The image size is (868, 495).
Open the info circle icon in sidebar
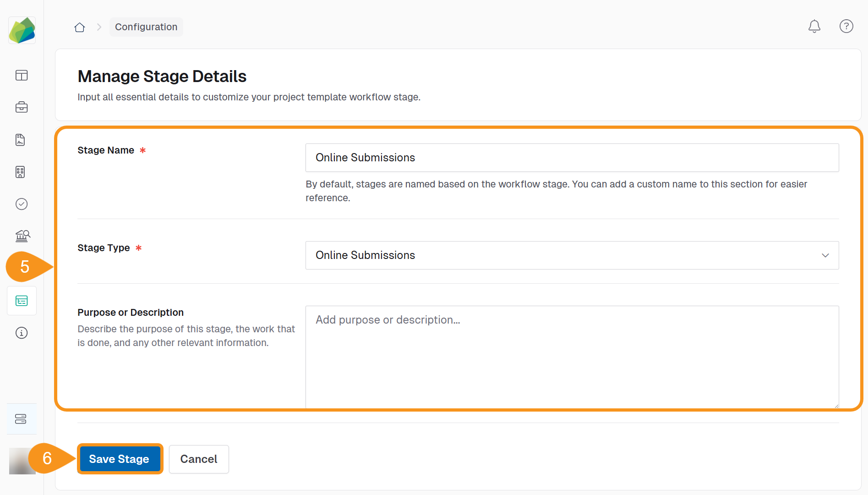tap(22, 333)
